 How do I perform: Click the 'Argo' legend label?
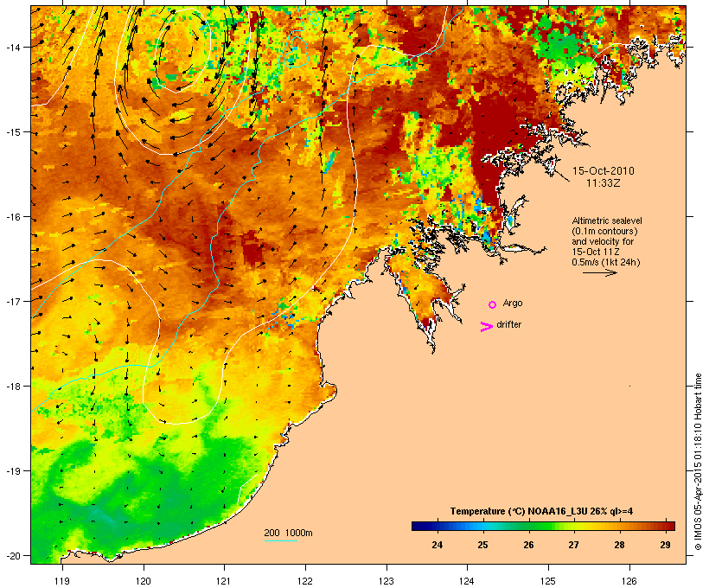point(513,303)
